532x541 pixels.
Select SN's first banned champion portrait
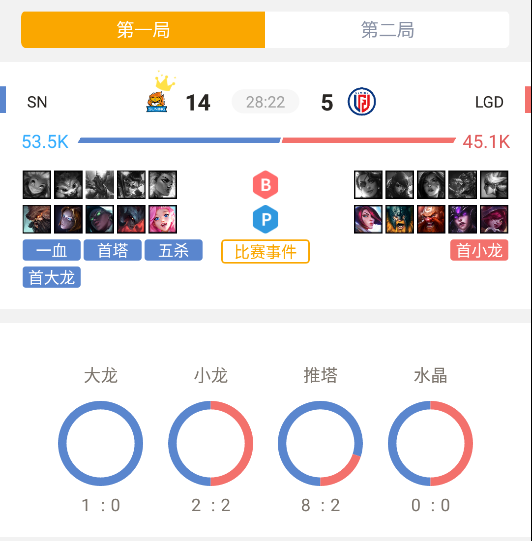coord(37,185)
